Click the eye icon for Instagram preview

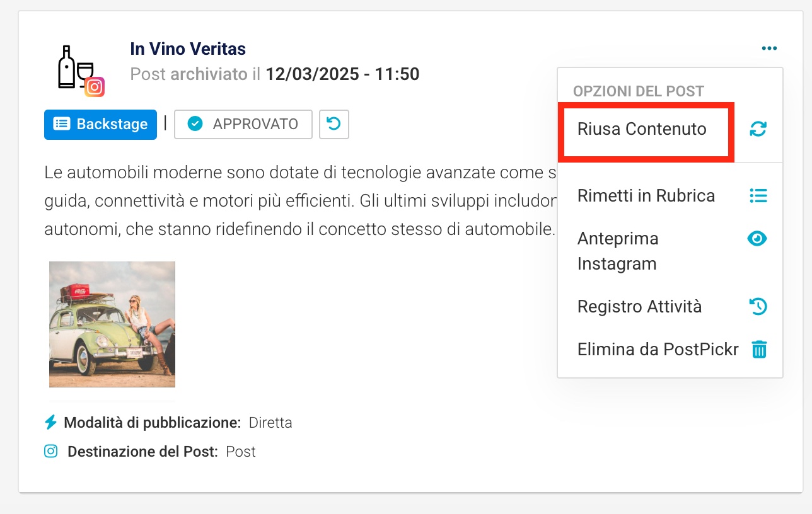point(757,239)
